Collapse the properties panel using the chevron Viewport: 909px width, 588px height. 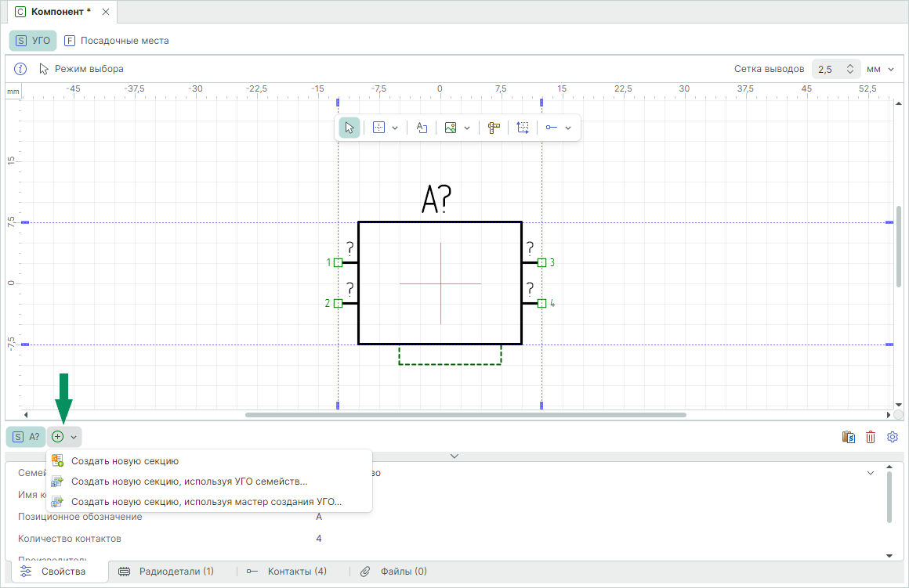point(454,456)
